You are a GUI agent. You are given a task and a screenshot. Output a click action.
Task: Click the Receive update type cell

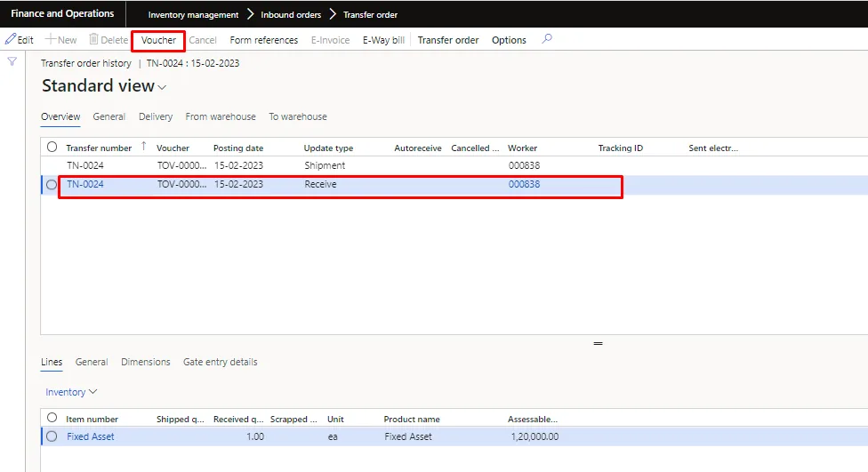coord(320,184)
